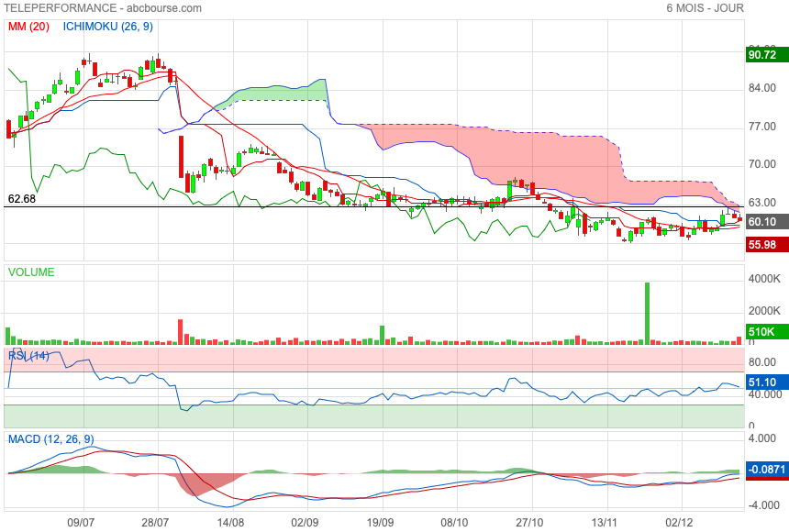Click the 4000K volume axis value
This screenshot has width=789, height=532.
coord(764,279)
